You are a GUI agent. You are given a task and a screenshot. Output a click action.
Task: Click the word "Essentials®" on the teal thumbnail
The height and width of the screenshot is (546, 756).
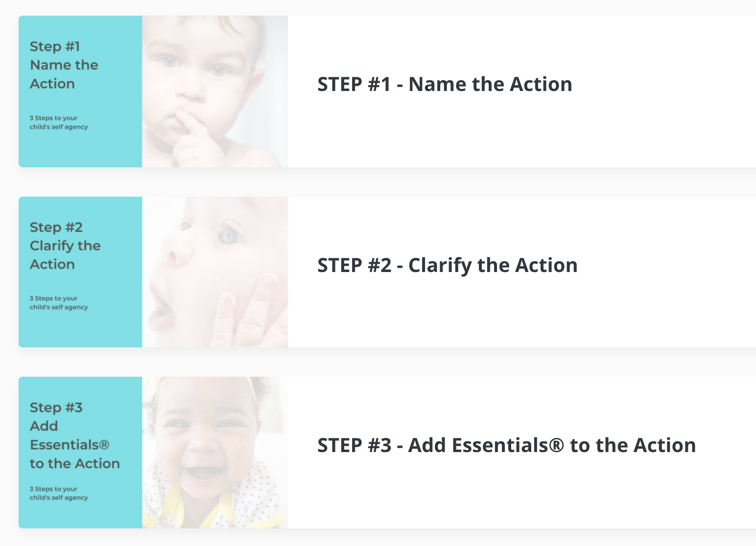(70, 445)
